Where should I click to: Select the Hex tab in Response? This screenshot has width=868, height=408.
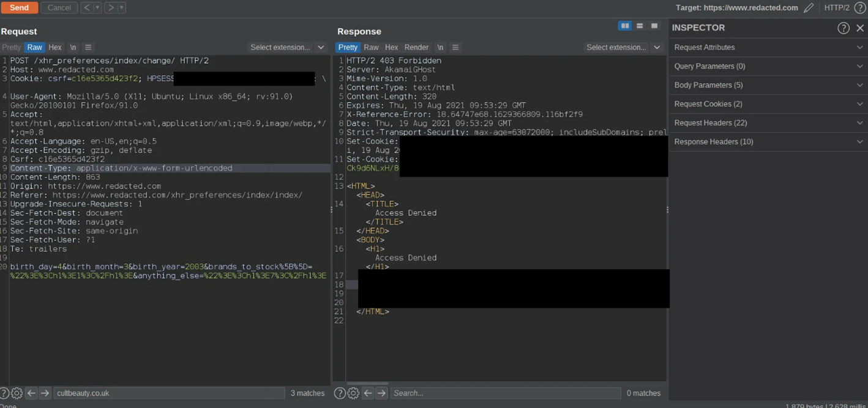coord(391,47)
